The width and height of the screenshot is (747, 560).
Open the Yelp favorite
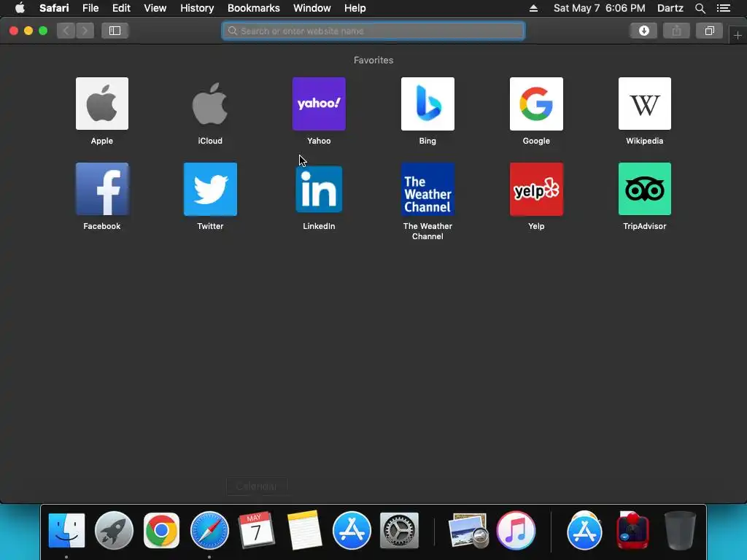[536, 189]
